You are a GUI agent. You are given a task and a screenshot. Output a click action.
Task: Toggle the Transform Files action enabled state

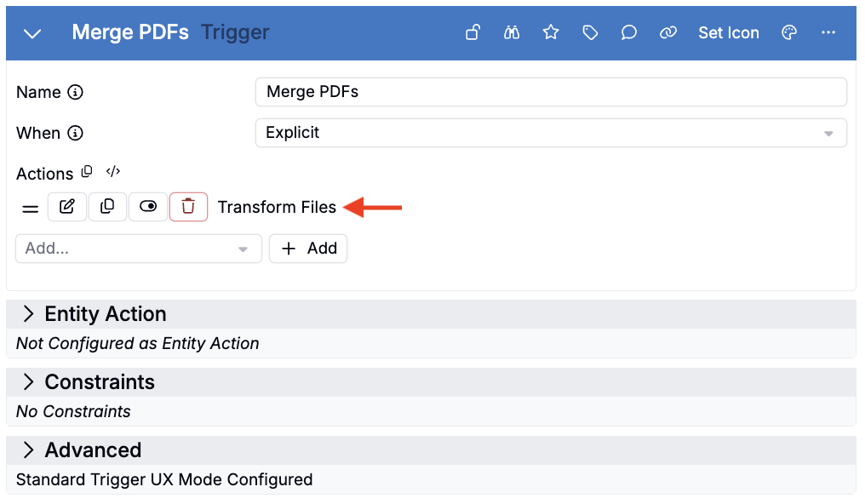[148, 207]
